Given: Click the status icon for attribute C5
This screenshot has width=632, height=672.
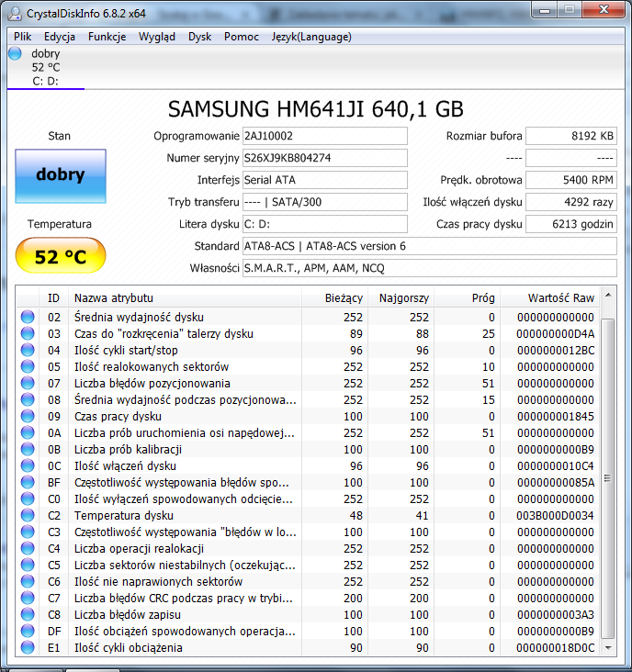Looking at the screenshot, I should click(28, 565).
